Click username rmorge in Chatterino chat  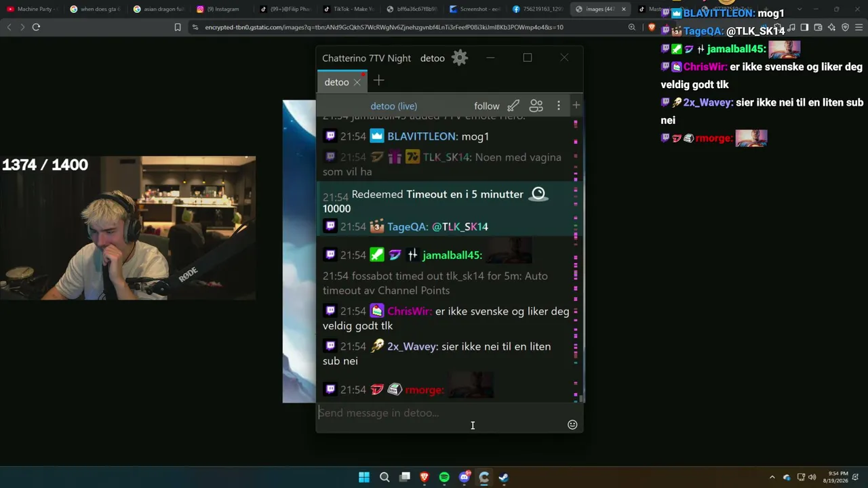(x=425, y=390)
